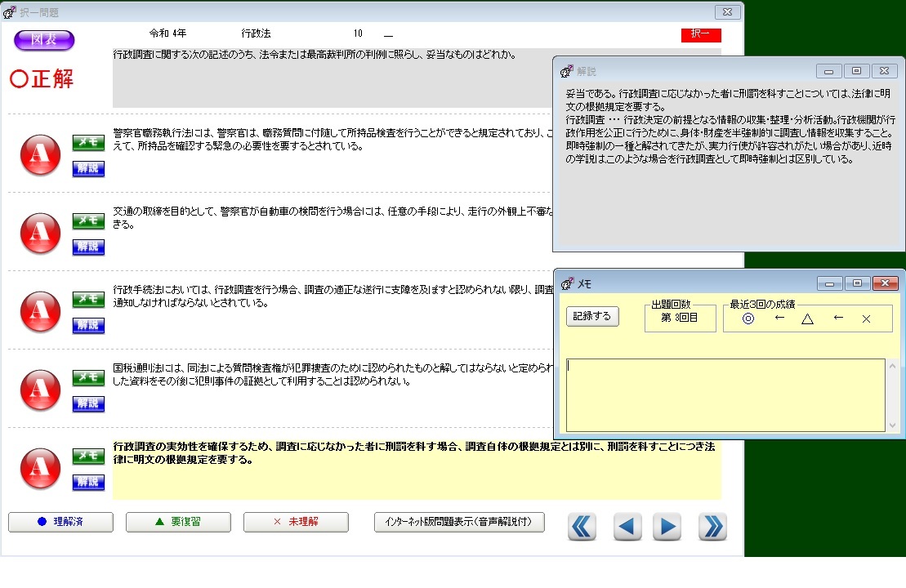Show 解説 for the second choice
The height and width of the screenshot is (588, 906).
click(88, 247)
